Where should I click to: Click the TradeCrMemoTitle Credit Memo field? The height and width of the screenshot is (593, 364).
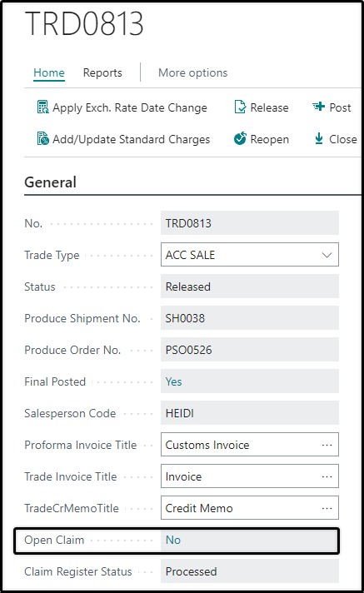coord(250,508)
